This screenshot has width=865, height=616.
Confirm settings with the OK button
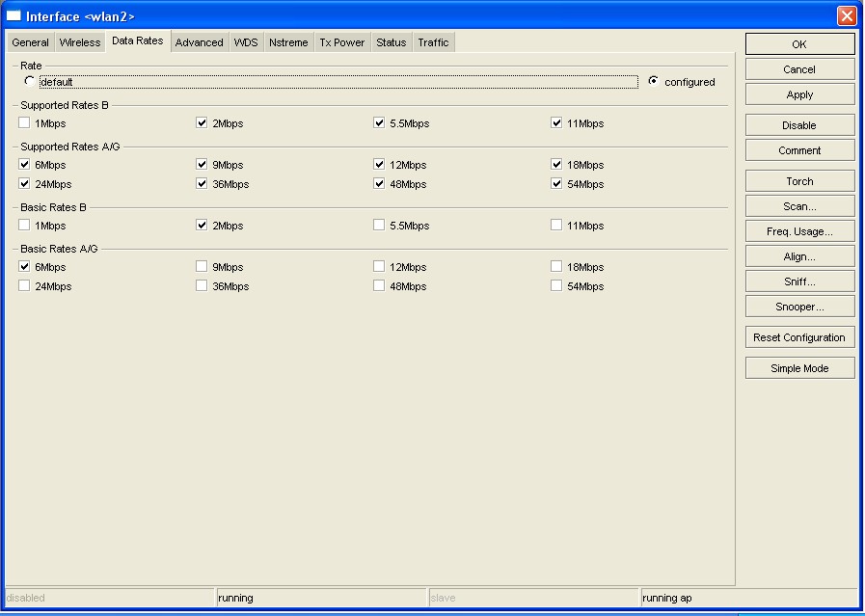point(799,44)
